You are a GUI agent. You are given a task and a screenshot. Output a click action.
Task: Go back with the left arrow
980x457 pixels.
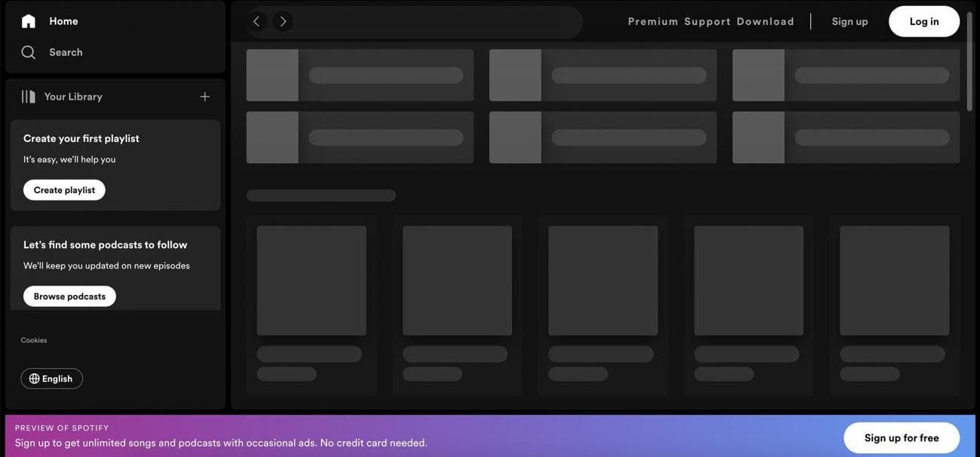(x=256, y=22)
